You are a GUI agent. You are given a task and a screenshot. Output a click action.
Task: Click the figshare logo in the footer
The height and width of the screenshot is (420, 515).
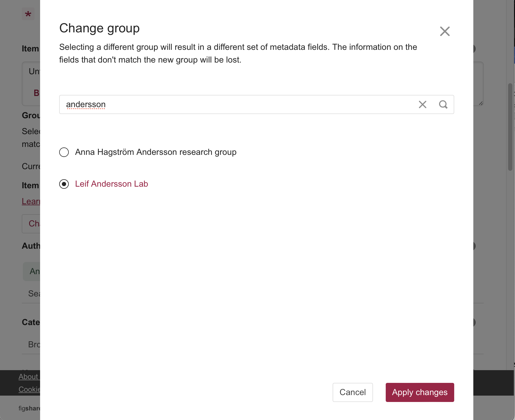(29, 408)
